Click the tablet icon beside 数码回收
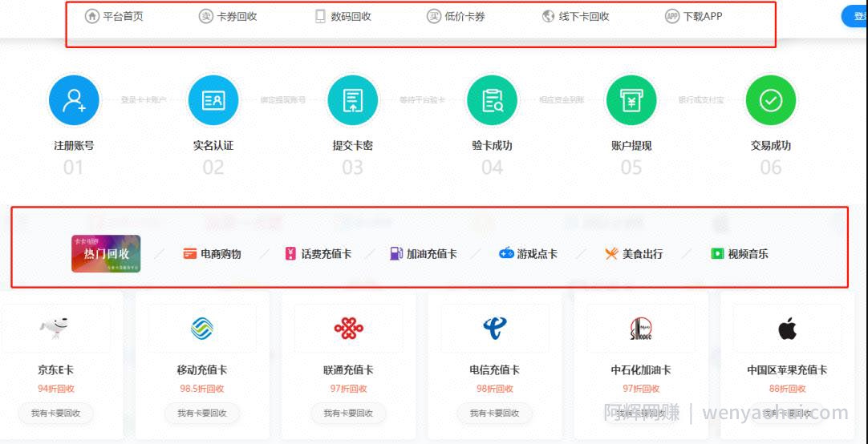This screenshot has height=444, width=868. [320, 17]
